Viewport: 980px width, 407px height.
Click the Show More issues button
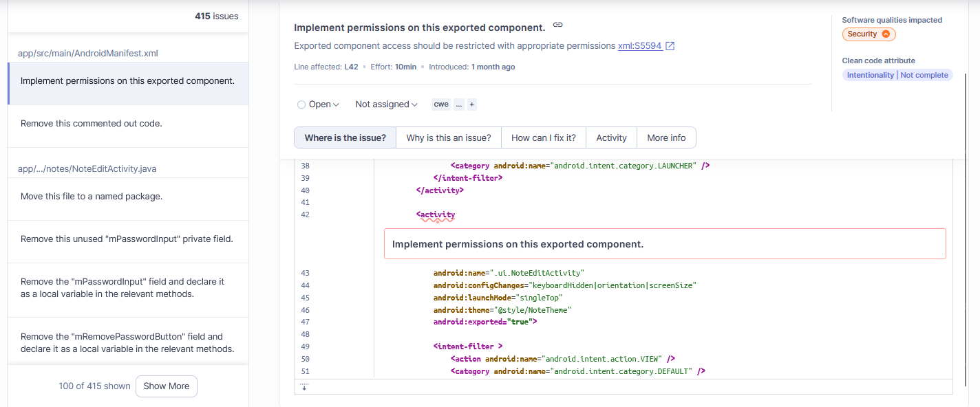167,386
